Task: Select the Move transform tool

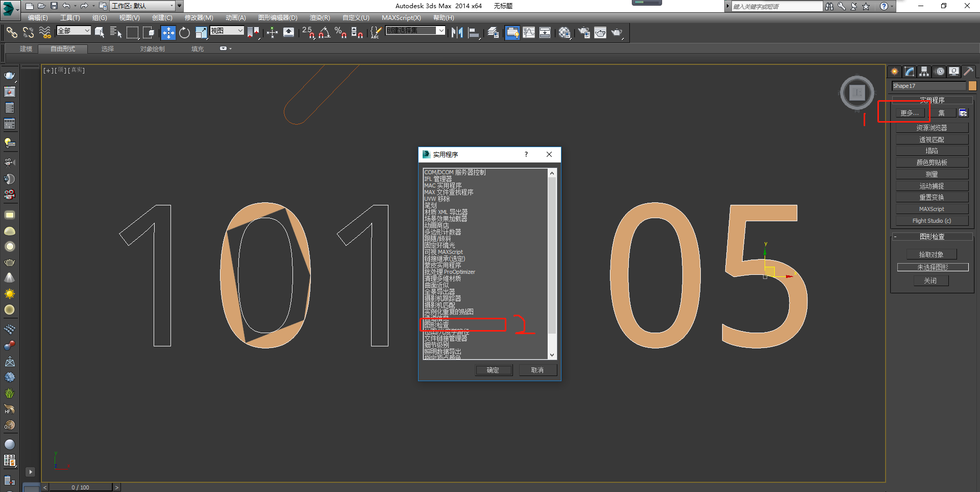Action: click(x=168, y=33)
